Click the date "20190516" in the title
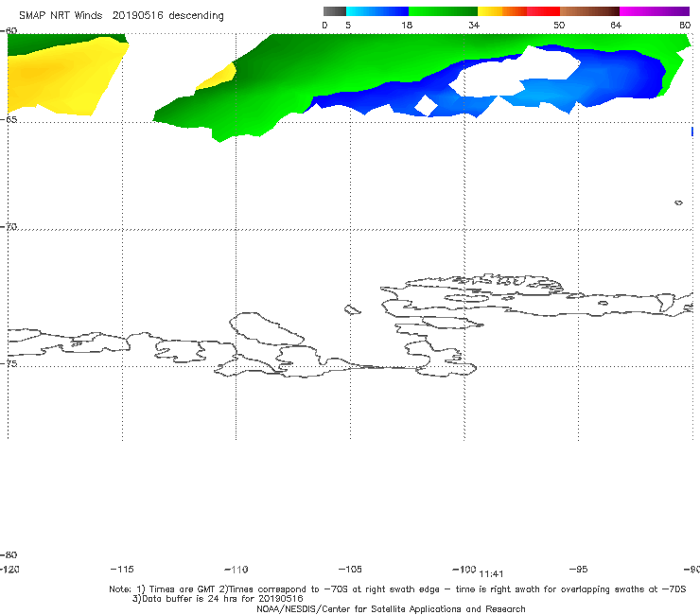Viewport: 700px width, 615px height. click(138, 15)
